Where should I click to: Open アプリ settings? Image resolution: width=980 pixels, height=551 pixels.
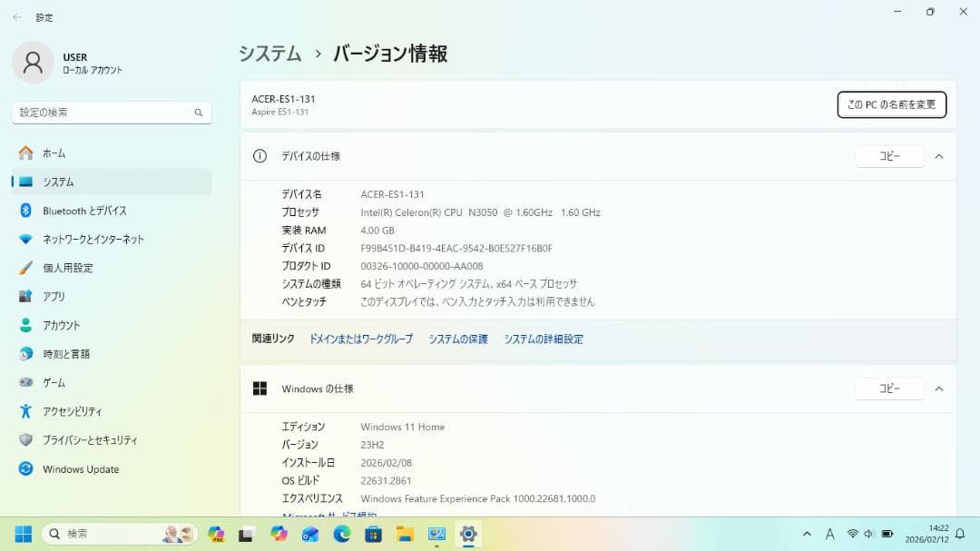point(112,297)
